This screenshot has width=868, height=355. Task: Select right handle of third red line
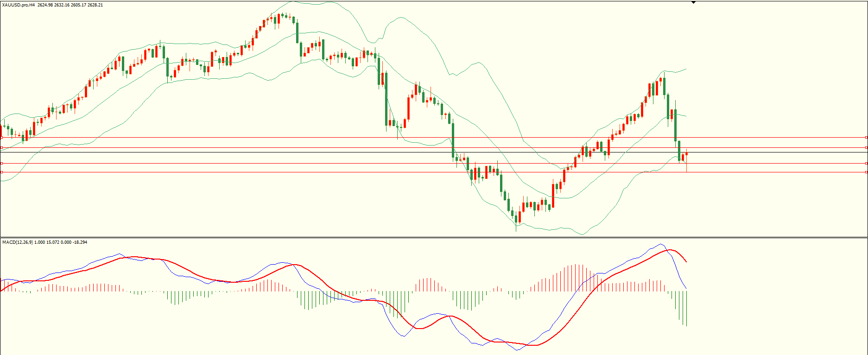(x=866, y=164)
